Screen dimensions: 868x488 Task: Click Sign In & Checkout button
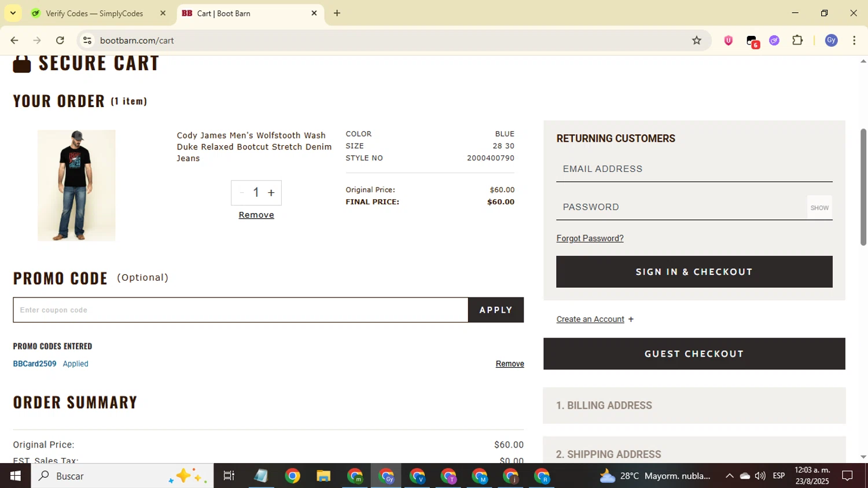[694, 271]
